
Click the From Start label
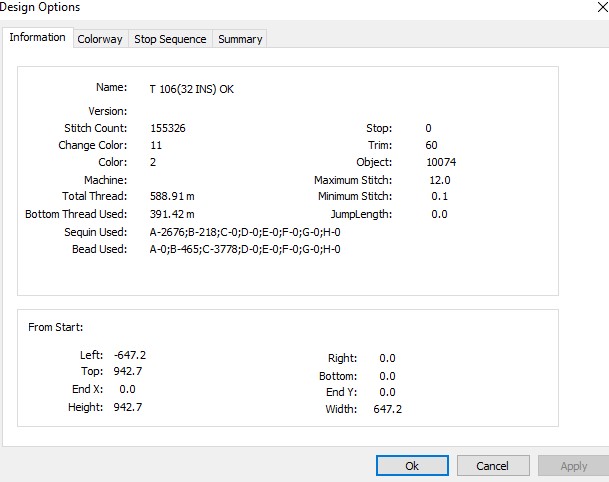[56, 327]
